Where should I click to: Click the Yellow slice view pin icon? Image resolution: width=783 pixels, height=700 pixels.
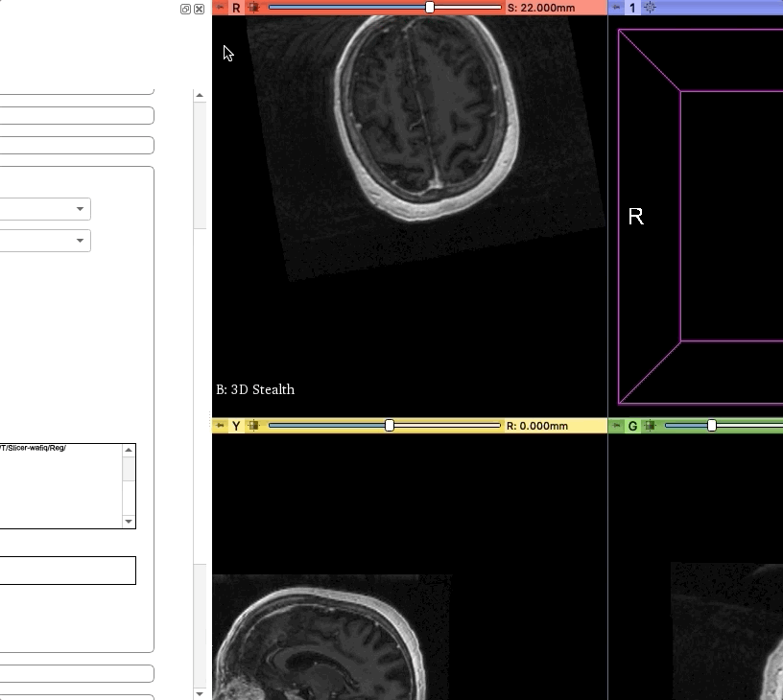tap(220, 426)
